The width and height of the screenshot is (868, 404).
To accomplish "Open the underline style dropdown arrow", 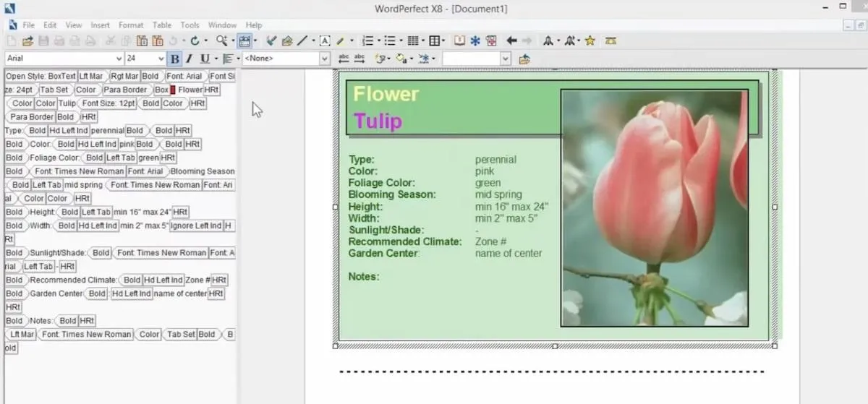I will pyautogui.click(x=216, y=59).
